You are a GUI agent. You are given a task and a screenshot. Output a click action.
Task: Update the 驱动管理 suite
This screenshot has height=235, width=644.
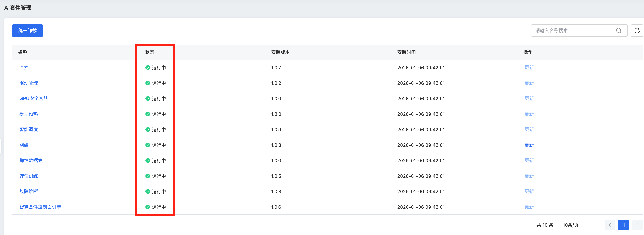(x=529, y=83)
